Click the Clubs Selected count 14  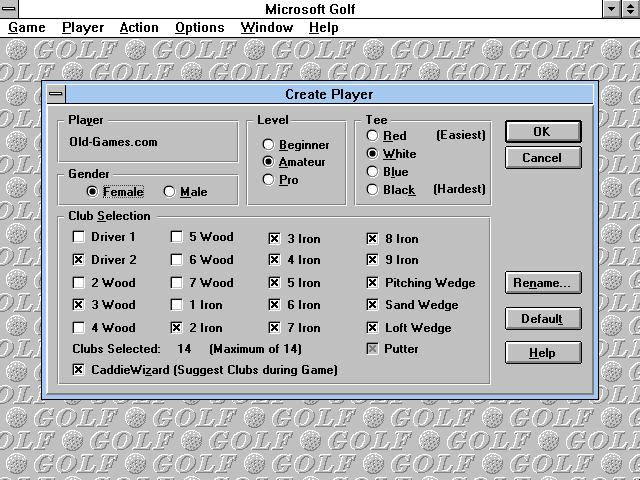[x=184, y=349]
